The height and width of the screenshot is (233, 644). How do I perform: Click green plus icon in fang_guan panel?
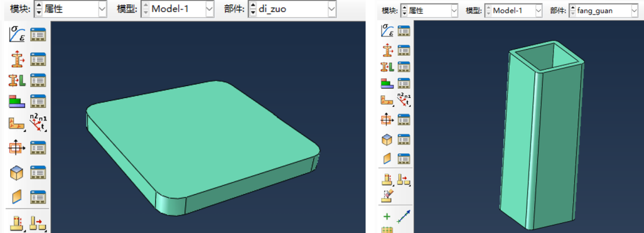tap(386, 216)
